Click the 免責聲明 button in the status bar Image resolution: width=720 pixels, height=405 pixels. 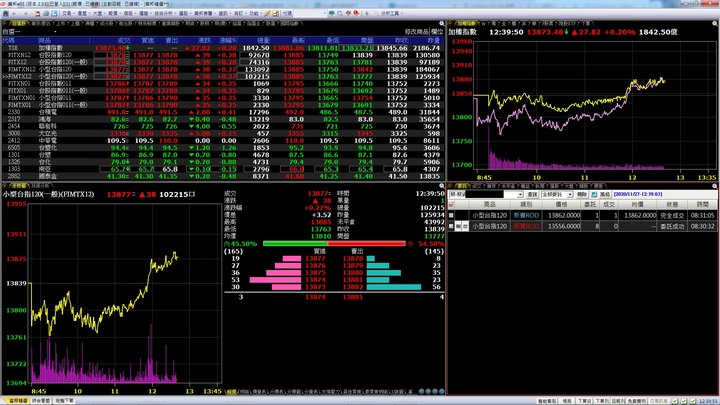pos(636,401)
